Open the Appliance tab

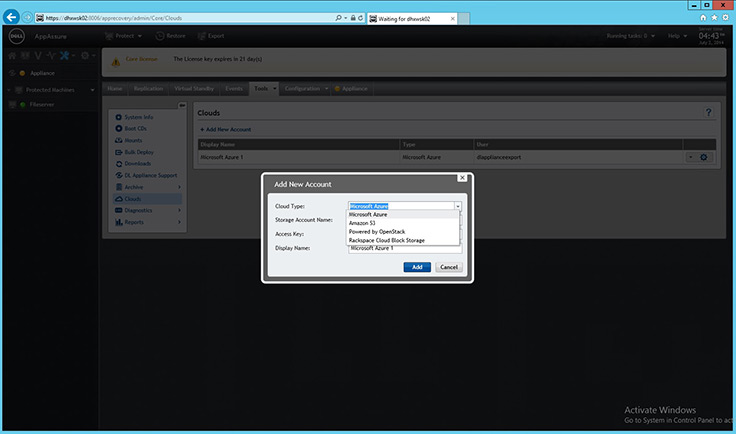tap(351, 89)
